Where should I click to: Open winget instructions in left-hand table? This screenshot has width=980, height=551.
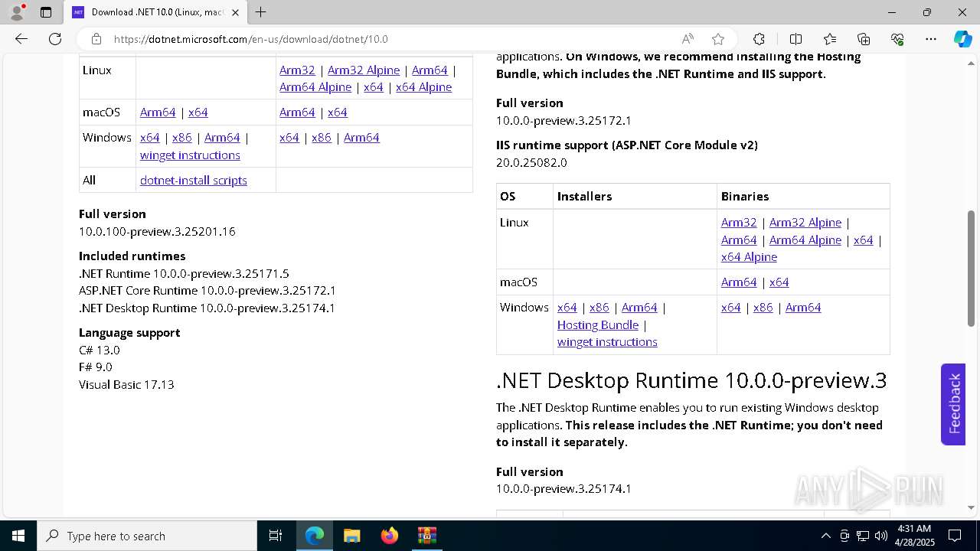coord(190,155)
